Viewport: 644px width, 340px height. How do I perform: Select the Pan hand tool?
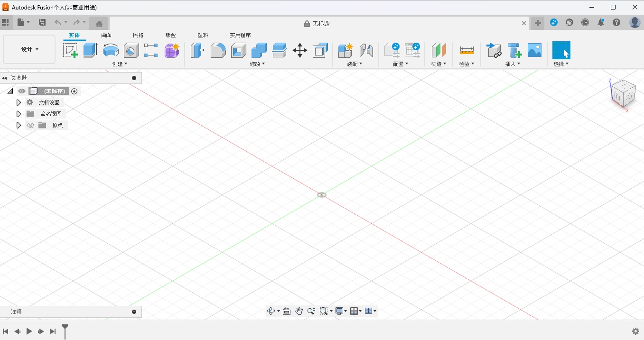point(299,311)
